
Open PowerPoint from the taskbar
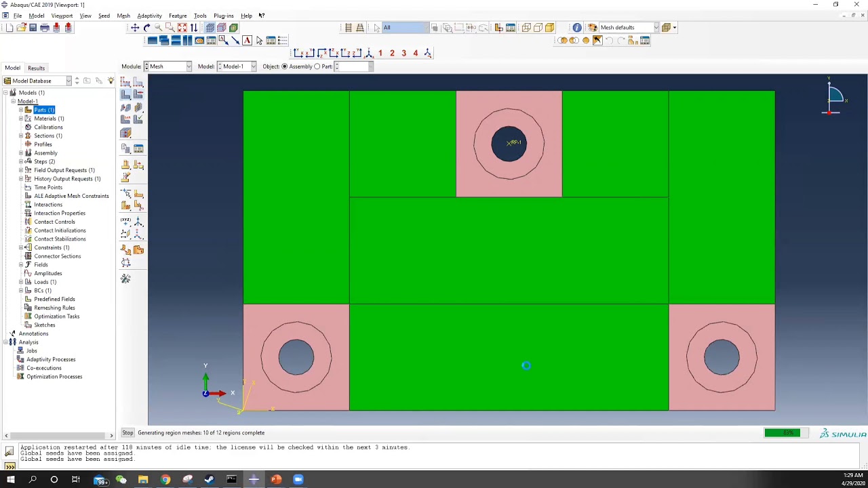click(x=276, y=480)
